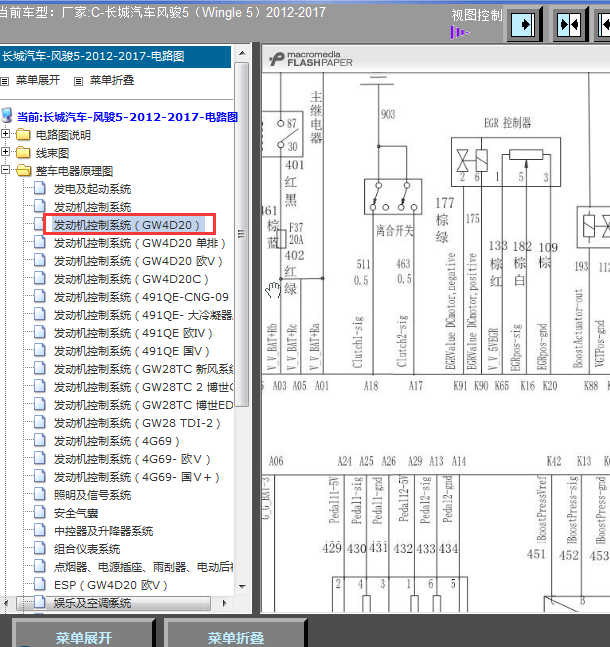Expand the 线束图 tree node
The height and width of the screenshot is (647, 610).
pos(5,152)
